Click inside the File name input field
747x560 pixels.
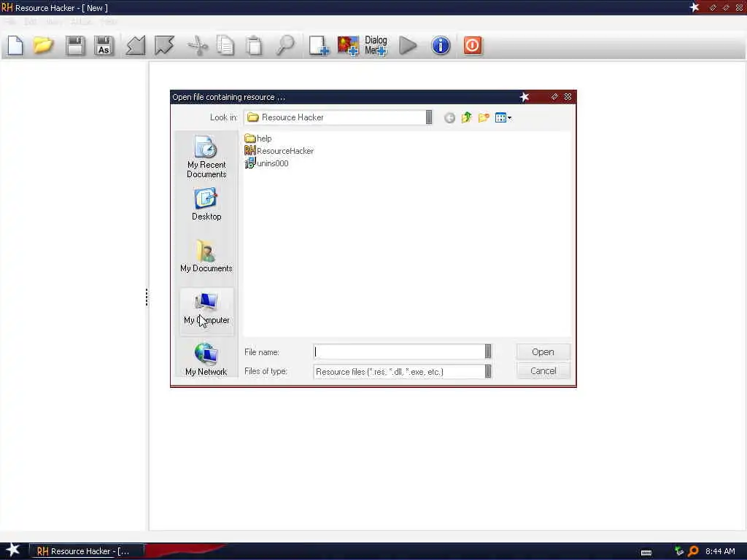pos(399,351)
